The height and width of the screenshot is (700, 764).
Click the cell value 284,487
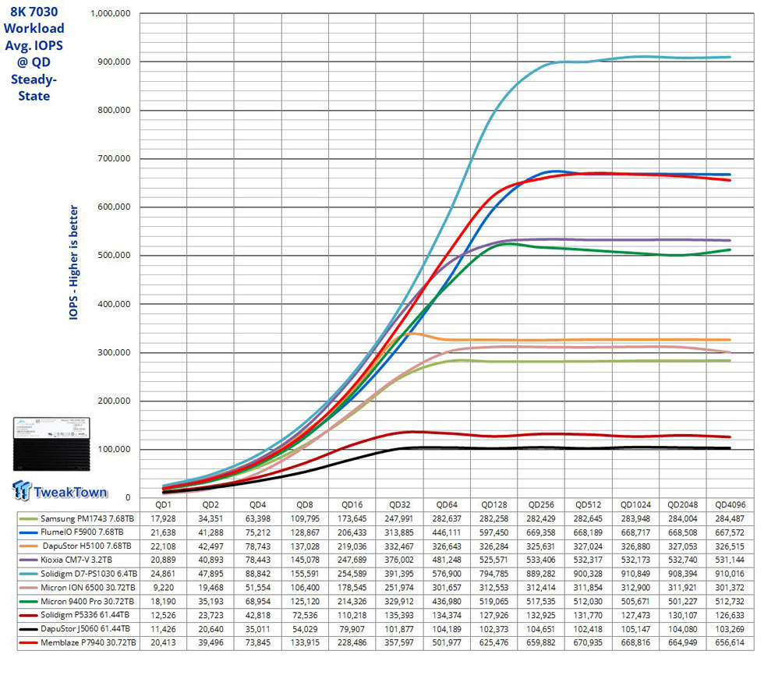coord(730,519)
